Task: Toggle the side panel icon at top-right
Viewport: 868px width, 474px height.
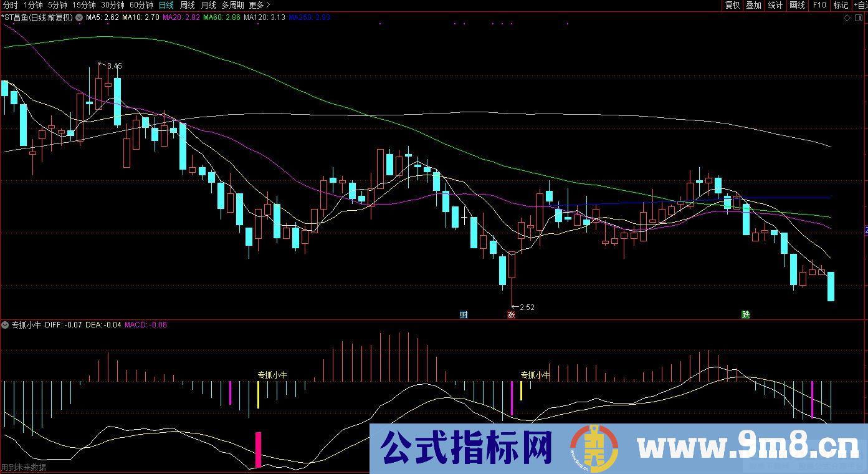Action: (x=860, y=17)
